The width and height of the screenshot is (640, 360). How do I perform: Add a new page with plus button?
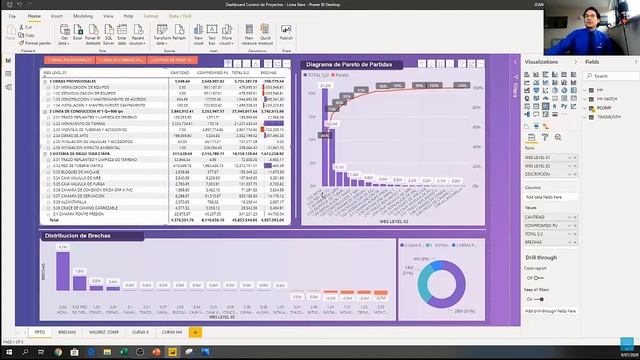tap(195, 333)
